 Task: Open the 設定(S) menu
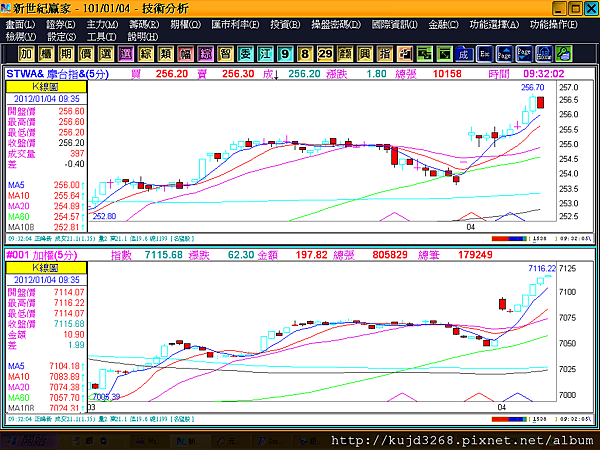coord(61,37)
